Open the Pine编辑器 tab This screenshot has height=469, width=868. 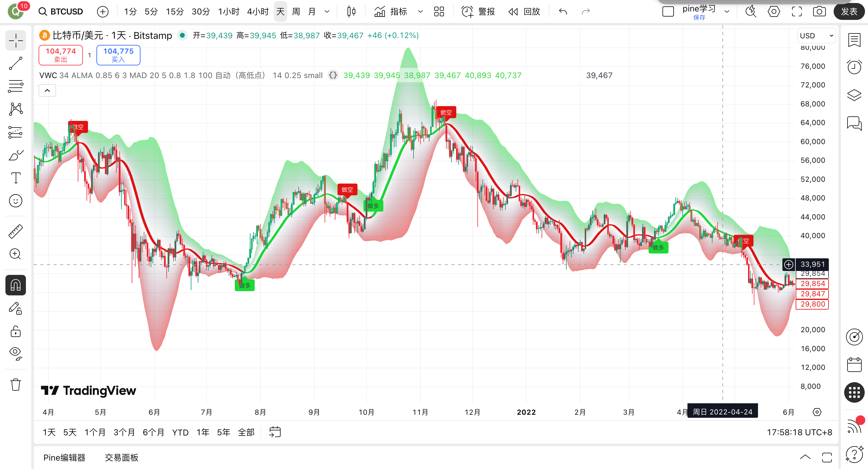tap(64, 458)
